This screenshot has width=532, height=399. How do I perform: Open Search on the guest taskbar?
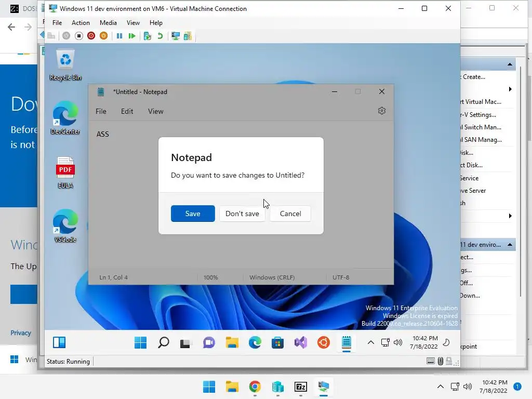click(x=164, y=343)
